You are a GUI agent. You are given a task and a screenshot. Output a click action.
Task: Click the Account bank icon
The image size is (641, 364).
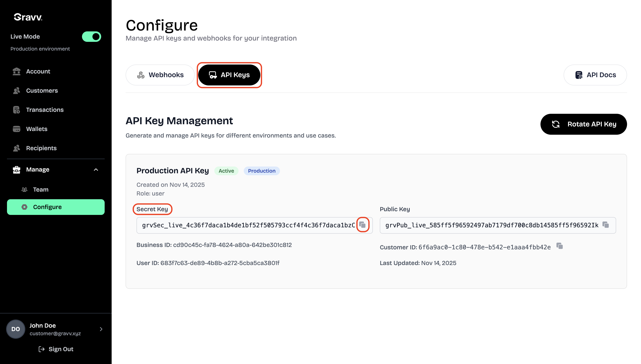click(x=17, y=71)
